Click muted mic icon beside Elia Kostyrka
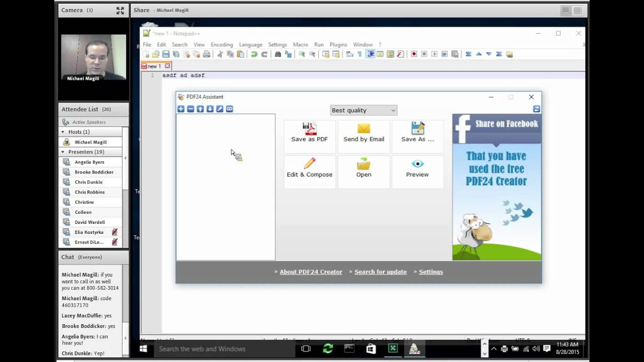The height and width of the screenshot is (362, 644). pyautogui.click(x=115, y=232)
